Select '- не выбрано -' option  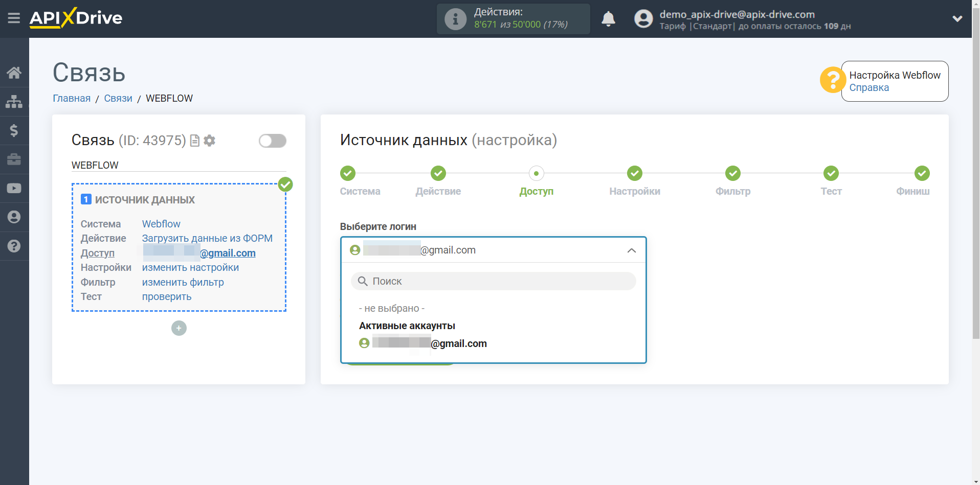[392, 308]
